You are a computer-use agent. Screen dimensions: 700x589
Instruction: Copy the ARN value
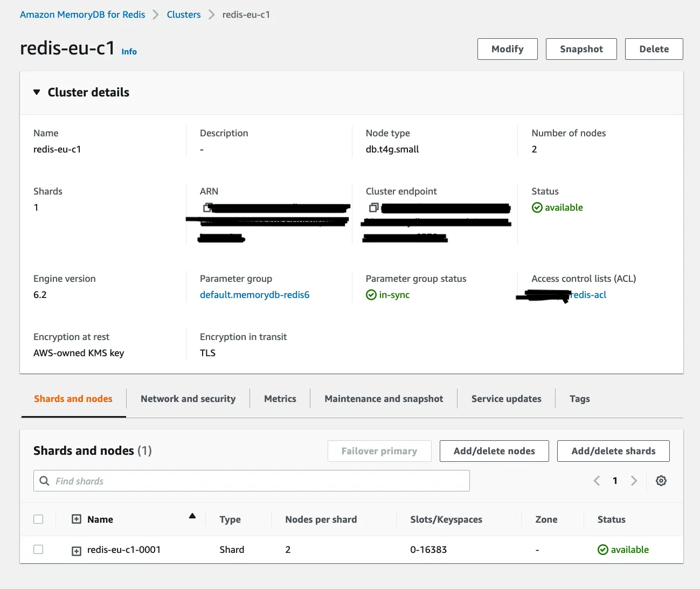pyautogui.click(x=207, y=207)
